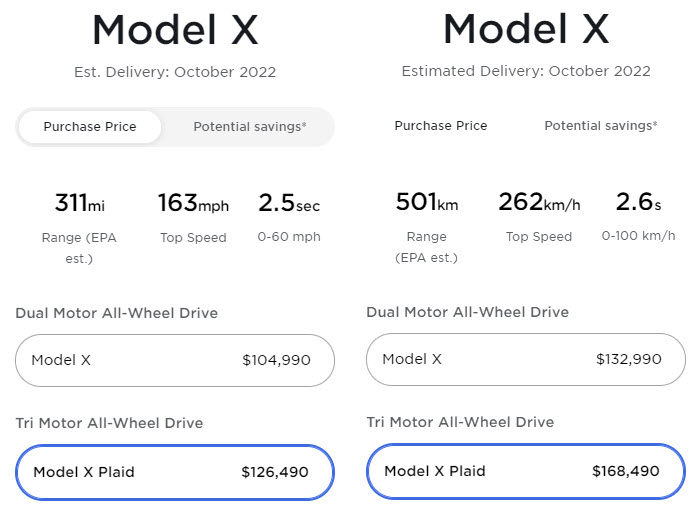This screenshot has height=515, width=693.
Task: Select Model X Plaid option at $168,490
Action: click(x=526, y=471)
